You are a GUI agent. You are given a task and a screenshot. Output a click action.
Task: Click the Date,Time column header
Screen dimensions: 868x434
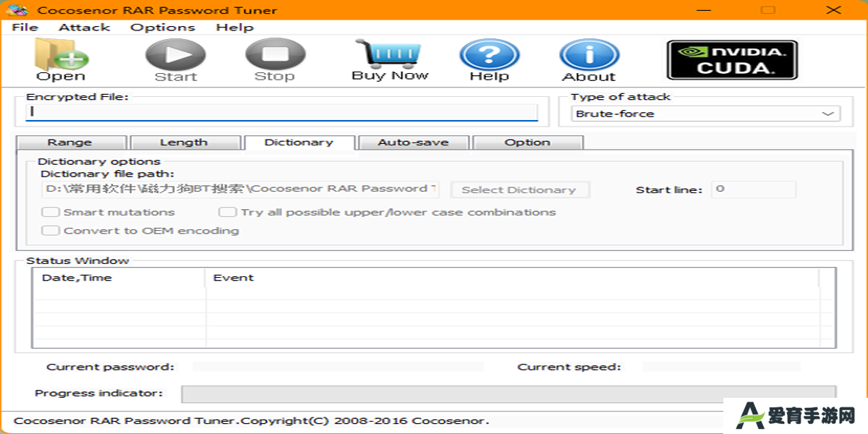click(x=119, y=278)
